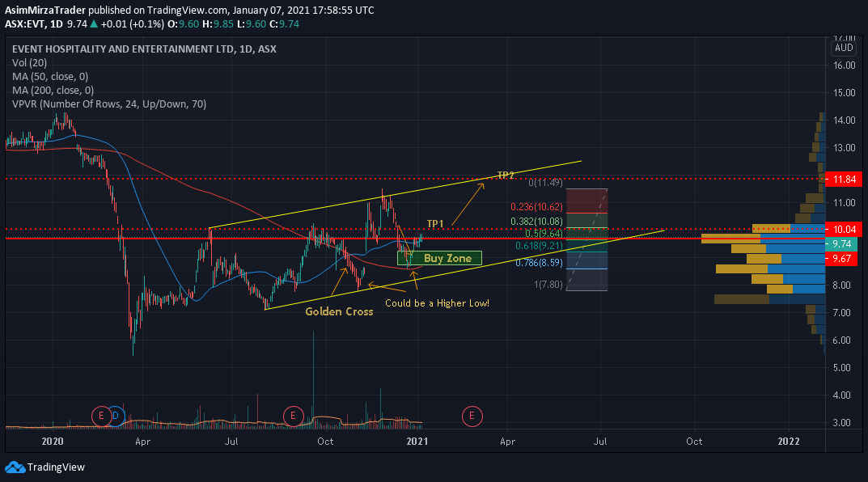Click the 10.04 red price label
Image resolution: width=868 pixels, height=482 pixels.
point(844,229)
